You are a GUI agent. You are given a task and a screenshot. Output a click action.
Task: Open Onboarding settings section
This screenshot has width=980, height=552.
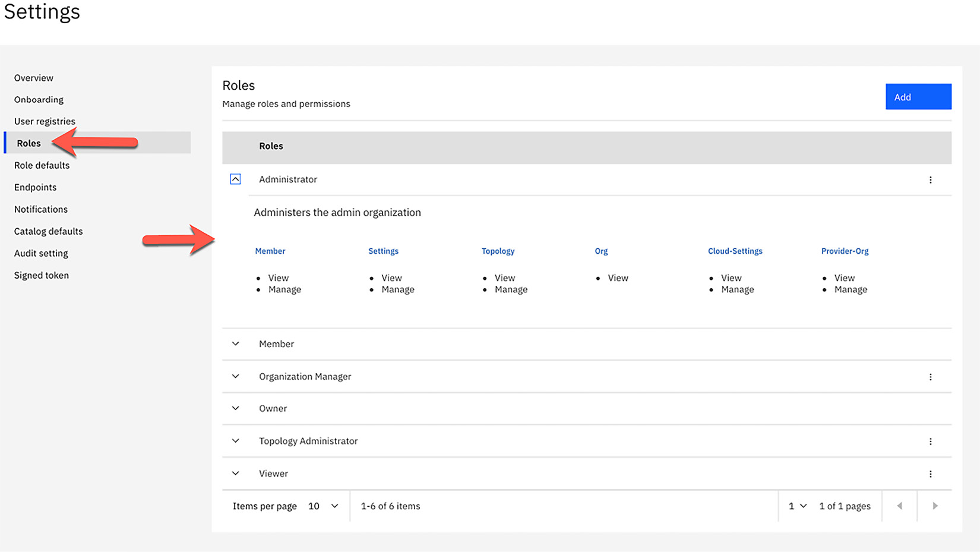[39, 99]
